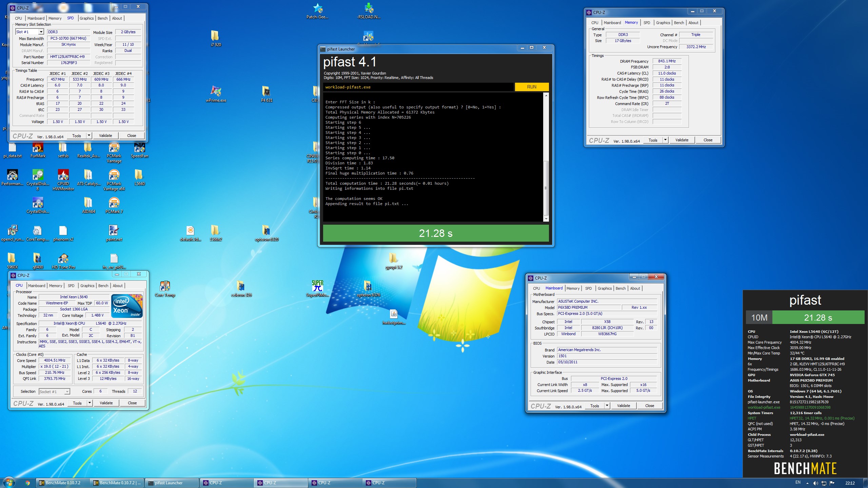This screenshot has width=868, height=488.
Task: Switch to Mainboard tab in SPD CPU-Z window
Action: (36, 18)
